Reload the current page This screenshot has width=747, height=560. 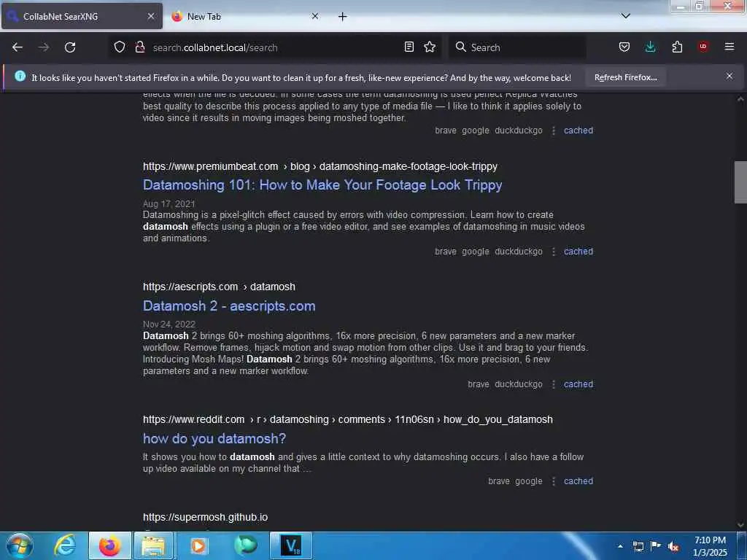70,47
